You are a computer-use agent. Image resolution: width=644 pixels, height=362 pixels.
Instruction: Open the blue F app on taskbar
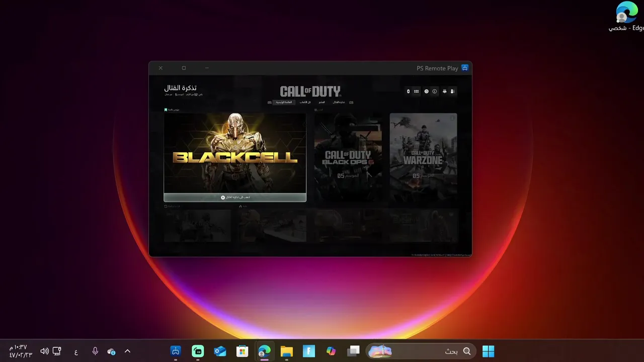309,351
